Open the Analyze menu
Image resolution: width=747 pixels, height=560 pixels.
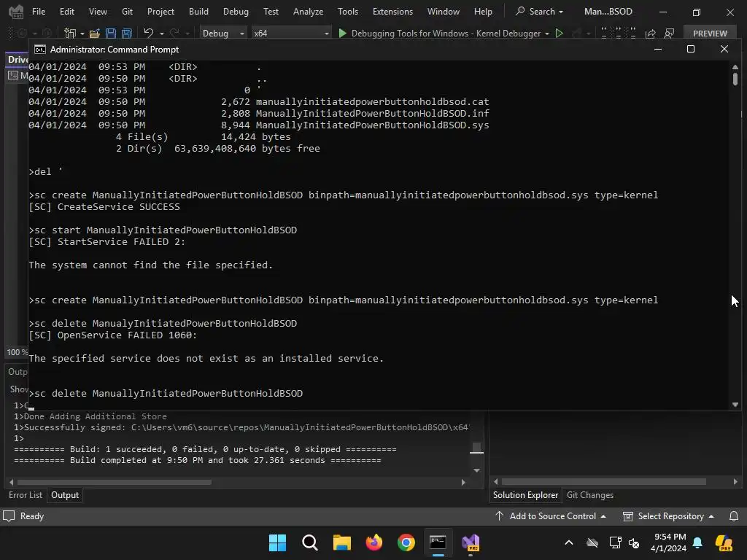tap(309, 12)
